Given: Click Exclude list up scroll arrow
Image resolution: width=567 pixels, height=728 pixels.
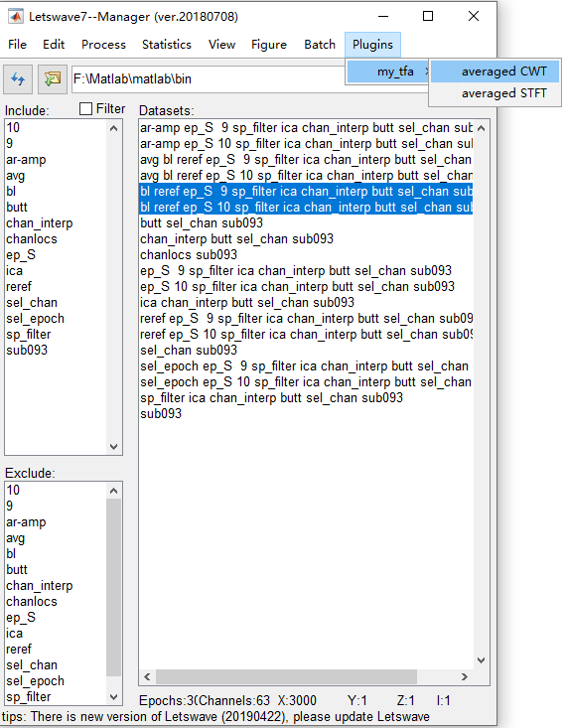Looking at the screenshot, I should pos(114,491).
